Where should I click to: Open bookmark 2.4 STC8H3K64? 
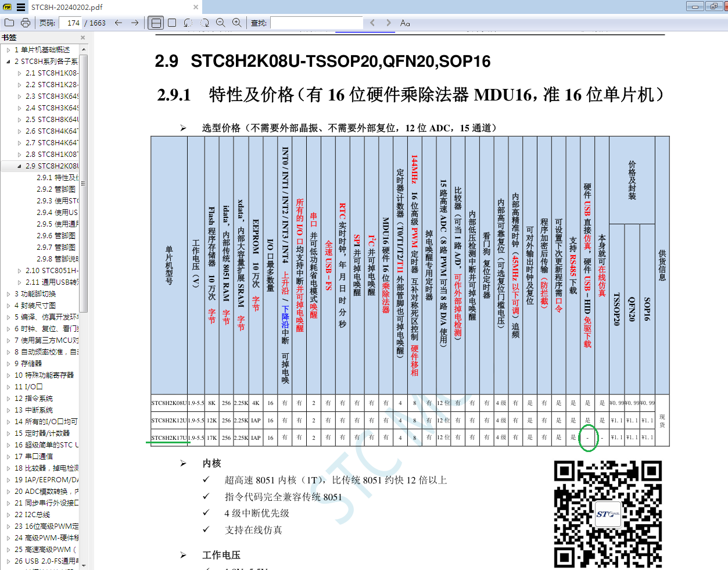pyautogui.click(x=52, y=108)
